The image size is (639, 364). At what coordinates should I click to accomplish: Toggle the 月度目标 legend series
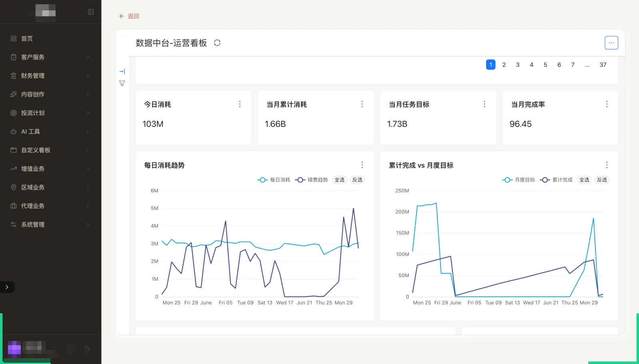(518, 180)
